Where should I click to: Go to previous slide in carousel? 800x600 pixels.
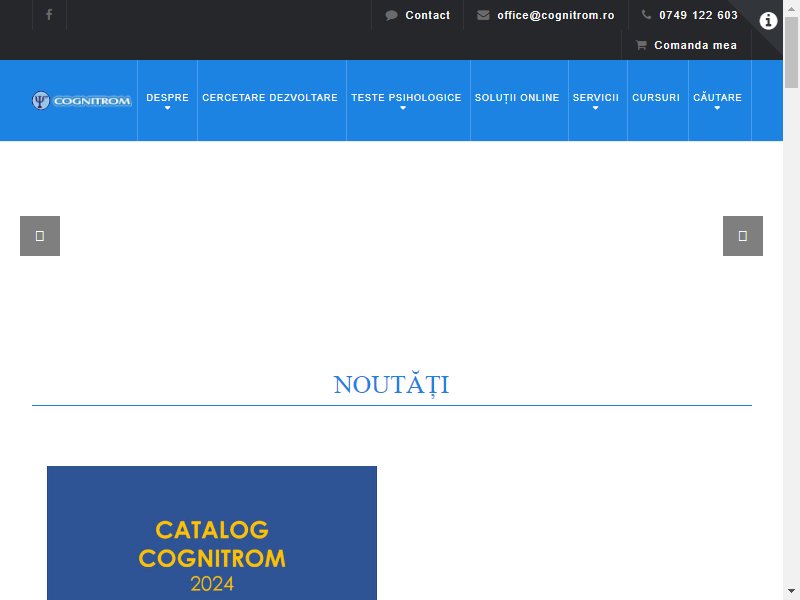[40, 236]
